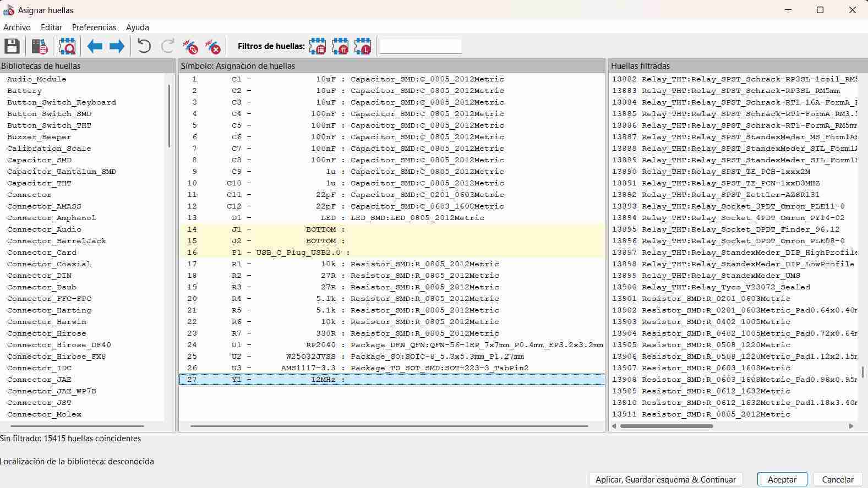Select the R2 27R resistor row
The width and height of the screenshot is (868, 488).
392,276
